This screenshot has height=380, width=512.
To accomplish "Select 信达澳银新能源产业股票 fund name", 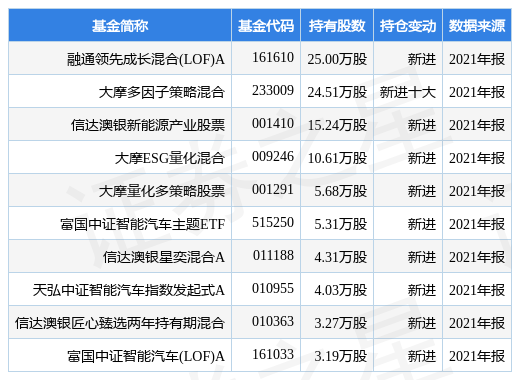I will pos(148,125).
